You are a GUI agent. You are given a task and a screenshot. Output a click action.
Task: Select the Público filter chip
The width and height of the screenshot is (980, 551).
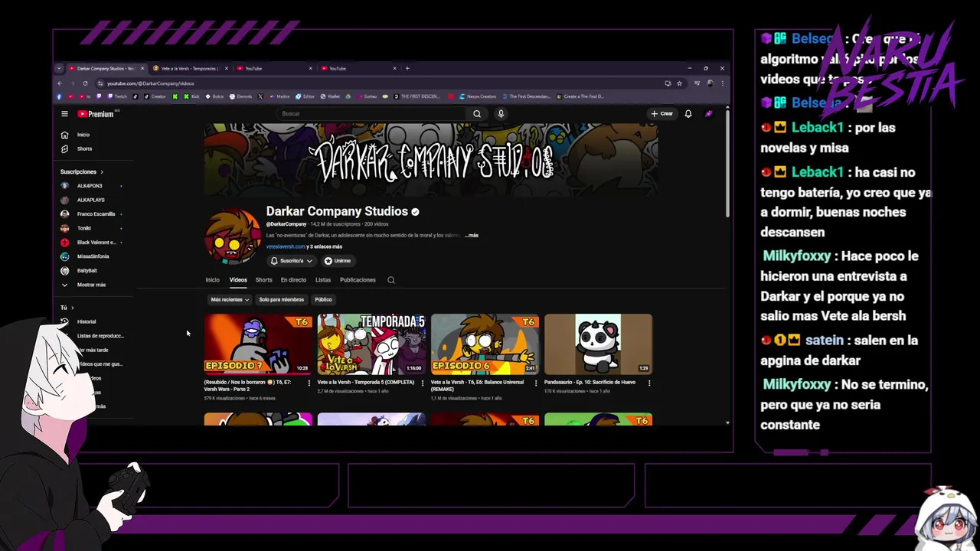click(323, 300)
